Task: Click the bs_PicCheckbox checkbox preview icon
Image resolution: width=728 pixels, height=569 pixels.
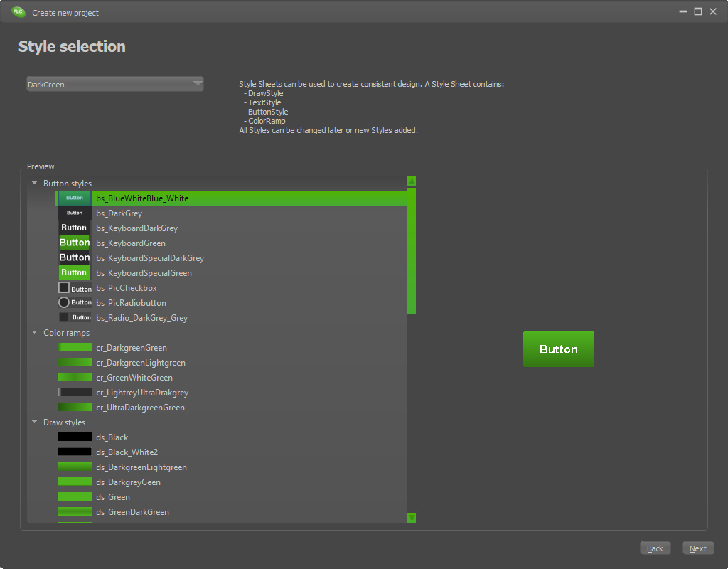Action: (64, 287)
